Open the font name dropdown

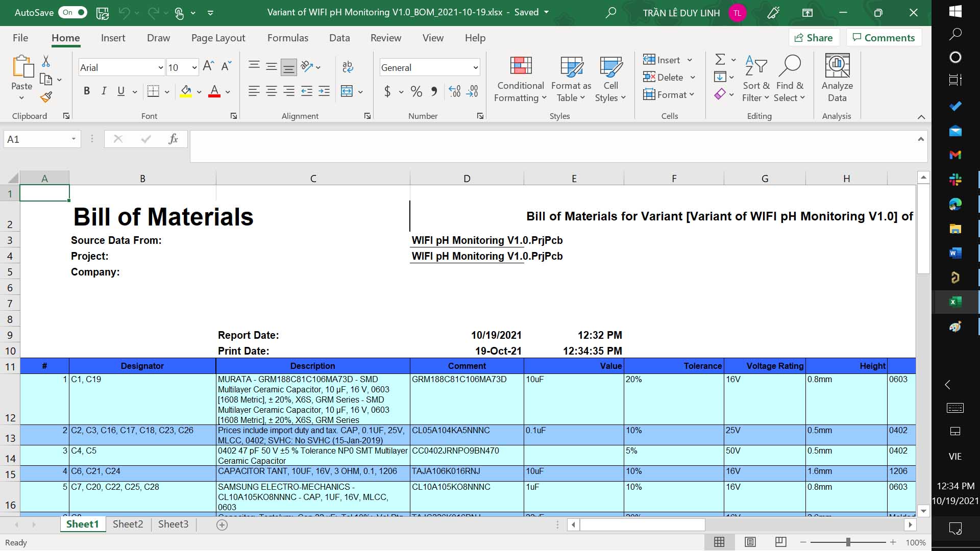pyautogui.click(x=160, y=67)
